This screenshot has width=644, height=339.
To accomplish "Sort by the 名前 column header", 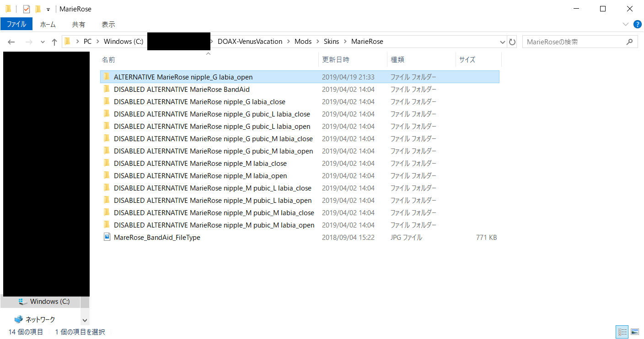I will [x=209, y=60].
